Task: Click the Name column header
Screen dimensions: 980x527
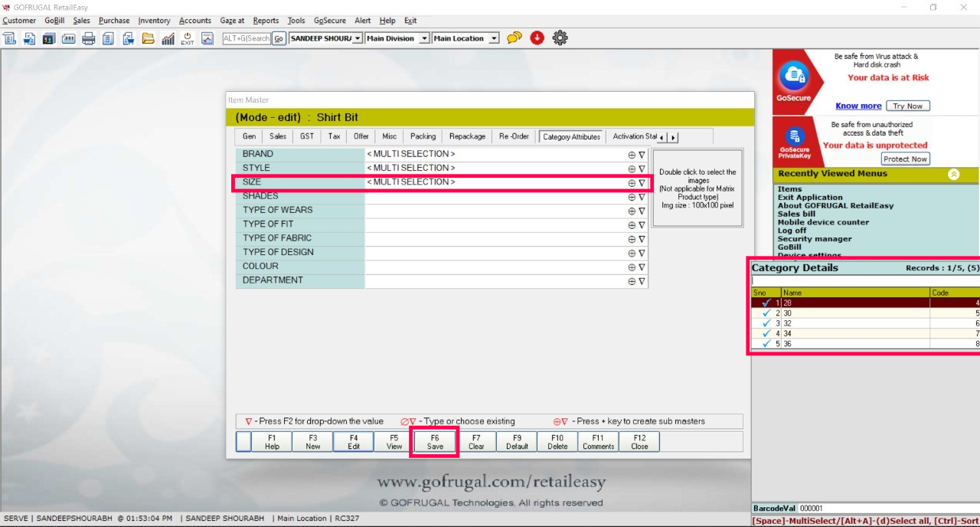Action: [855, 293]
